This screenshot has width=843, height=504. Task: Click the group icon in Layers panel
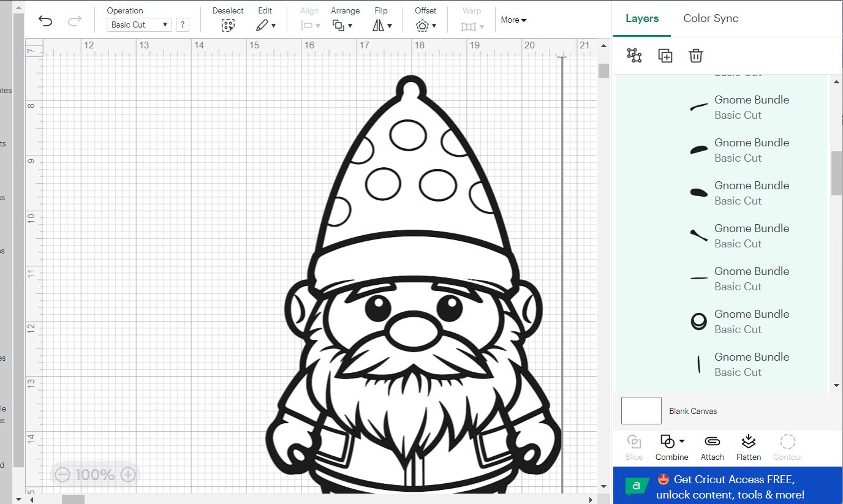point(635,55)
